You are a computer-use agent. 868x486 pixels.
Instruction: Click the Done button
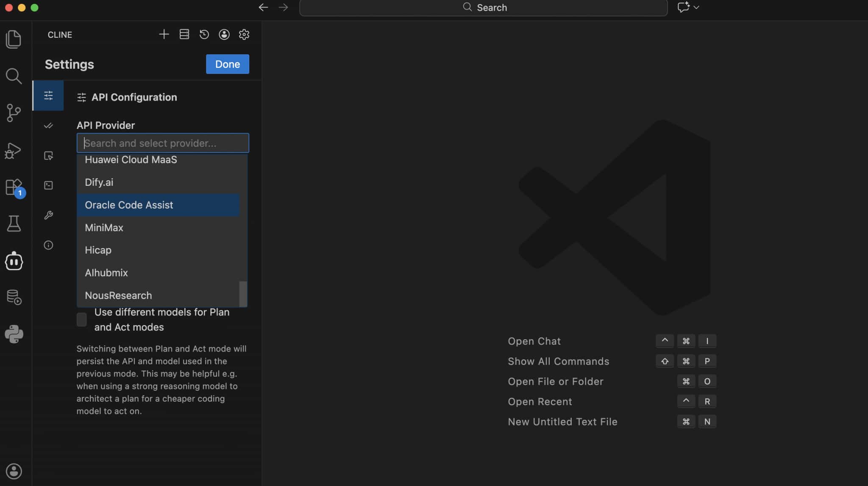228,64
